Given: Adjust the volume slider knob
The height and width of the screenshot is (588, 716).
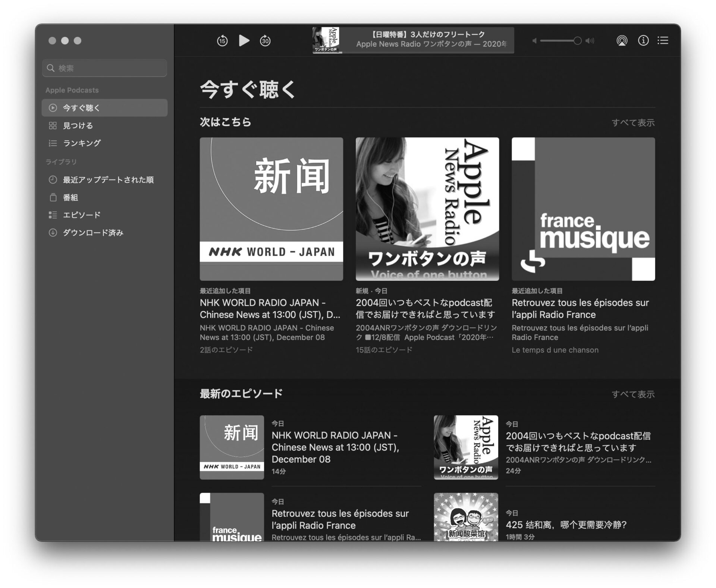Looking at the screenshot, I should click(x=577, y=41).
